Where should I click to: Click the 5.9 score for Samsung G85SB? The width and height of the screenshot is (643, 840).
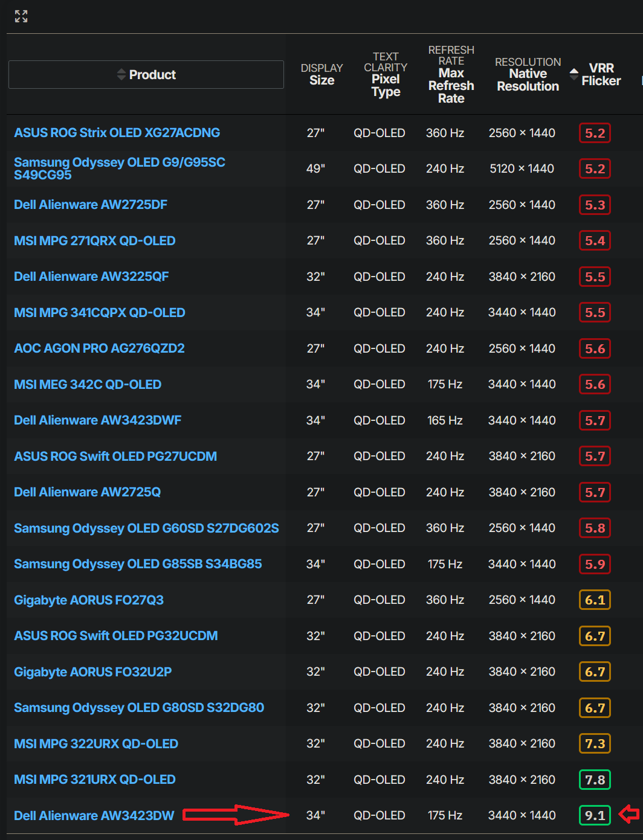pyautogui.click(x=595, y=564)
